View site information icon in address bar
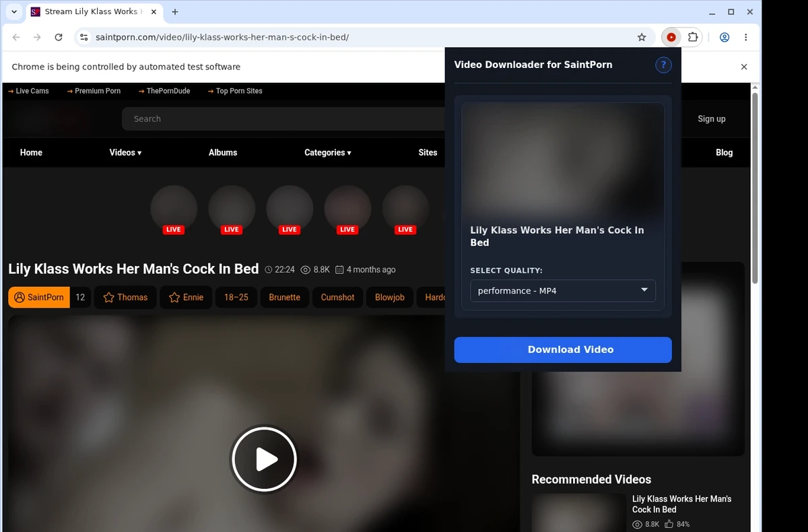This screenshot has width=808, height=532. [84, 38]
